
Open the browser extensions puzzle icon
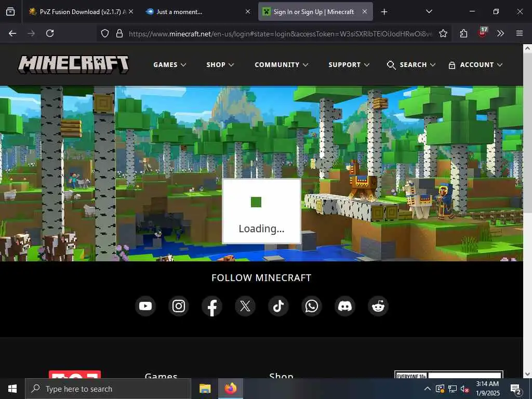(463, 33)
